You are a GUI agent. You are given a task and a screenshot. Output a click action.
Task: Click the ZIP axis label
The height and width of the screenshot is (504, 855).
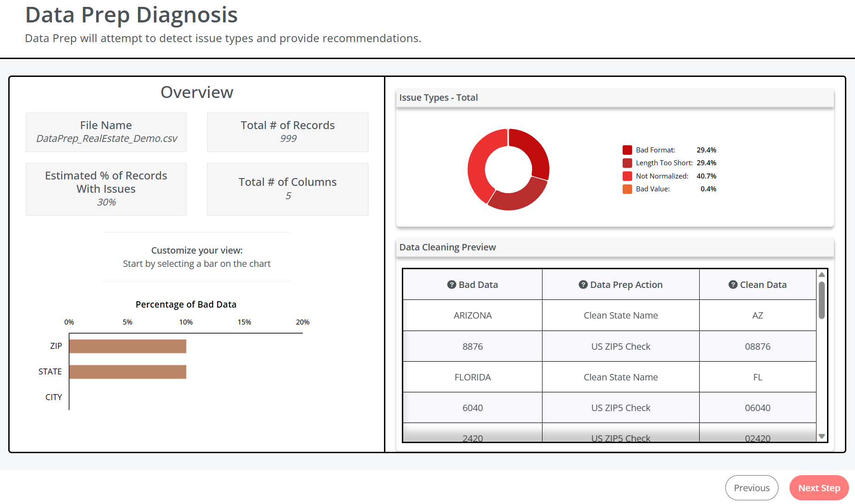(x=56, y=346)
